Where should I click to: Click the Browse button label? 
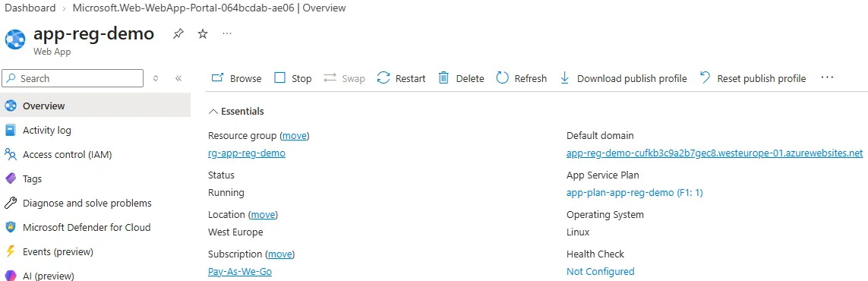246,78
